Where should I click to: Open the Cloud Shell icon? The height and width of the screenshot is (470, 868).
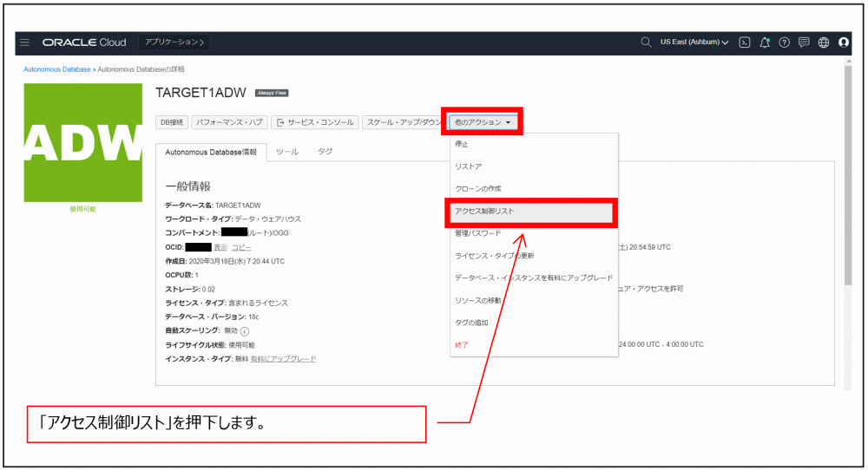[x=745, y=42]
